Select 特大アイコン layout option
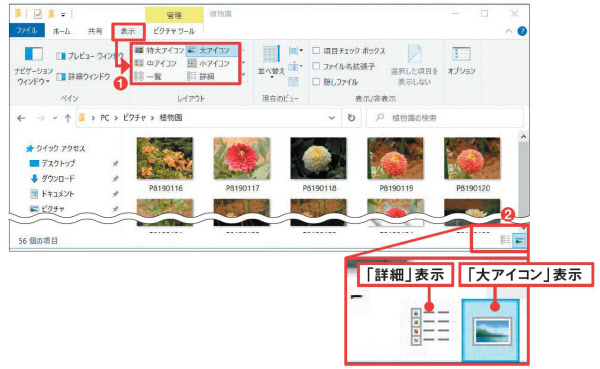 click(x=160, y=51)
